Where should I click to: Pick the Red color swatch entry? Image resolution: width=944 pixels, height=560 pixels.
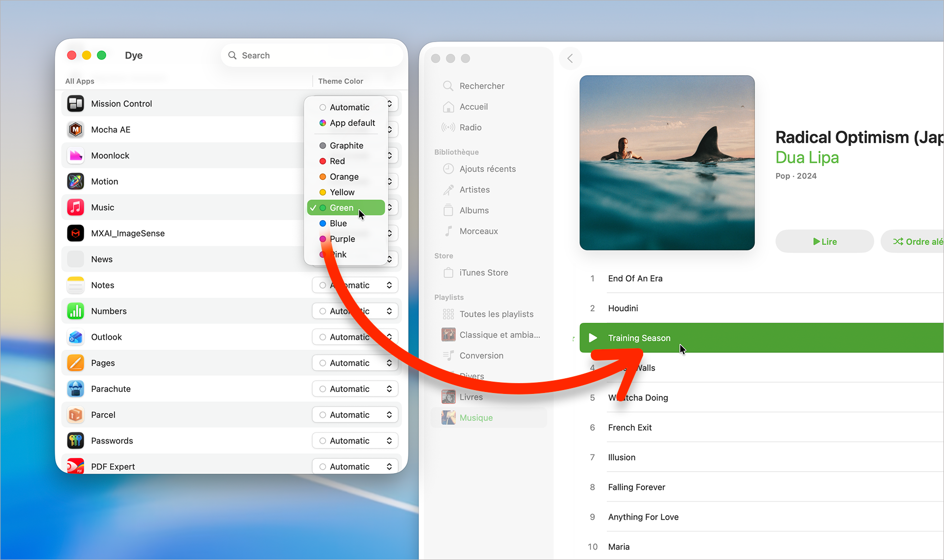click(337, 161)
